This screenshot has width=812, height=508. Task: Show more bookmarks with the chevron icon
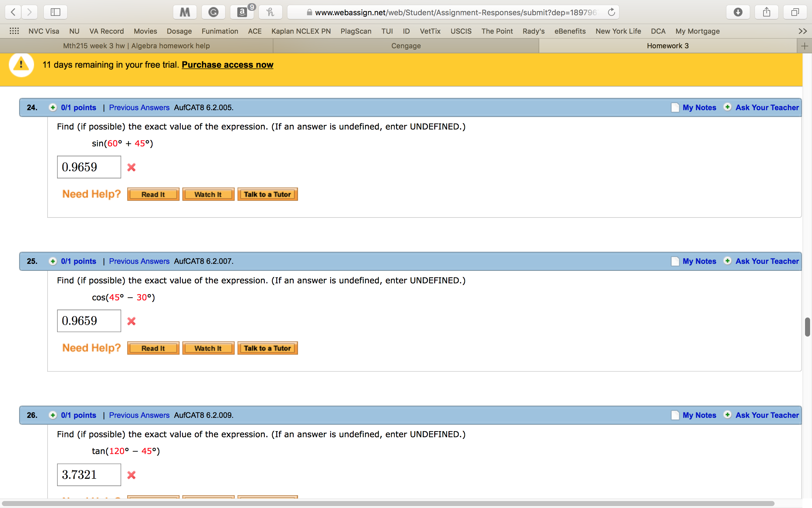coord(802,31)
